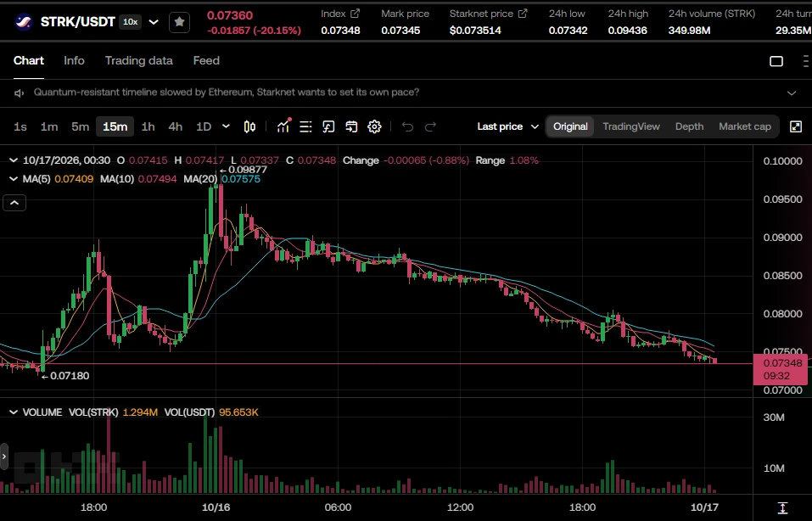Click the STRK token logo icon
The width and height of the screenshot is (812, 521).
click(x=23, y=22)
